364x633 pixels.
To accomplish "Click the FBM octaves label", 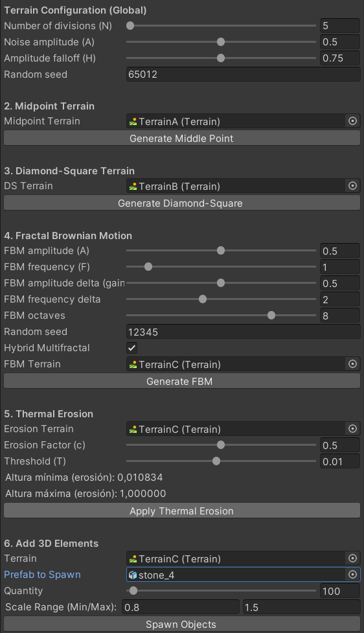I will pyautogui.click(x=35, y=316).
